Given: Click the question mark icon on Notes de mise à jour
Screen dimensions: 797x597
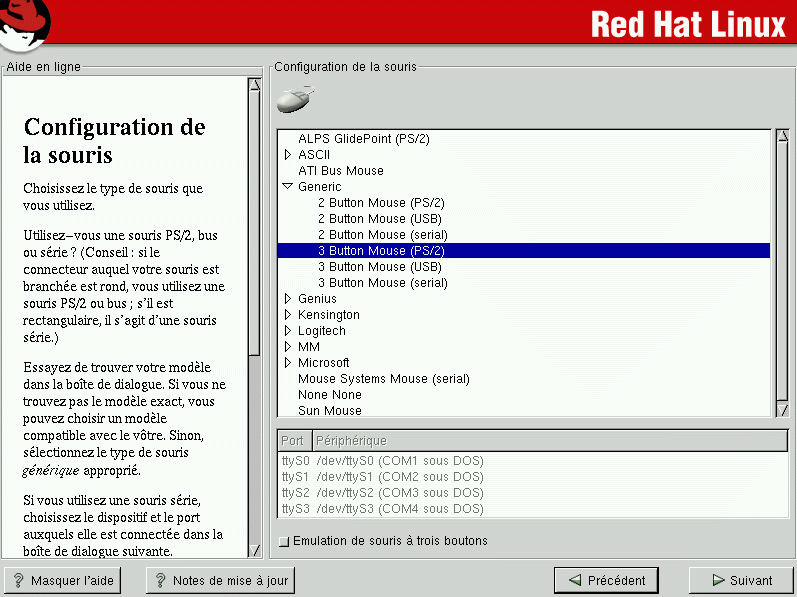Looking at the screenshot, I should (160, 580).
